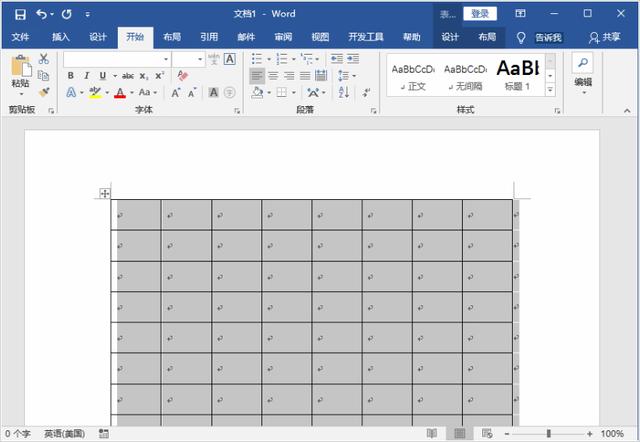Undo the last action
Viewport: 640px width, 442px height.
pos(42,15)
